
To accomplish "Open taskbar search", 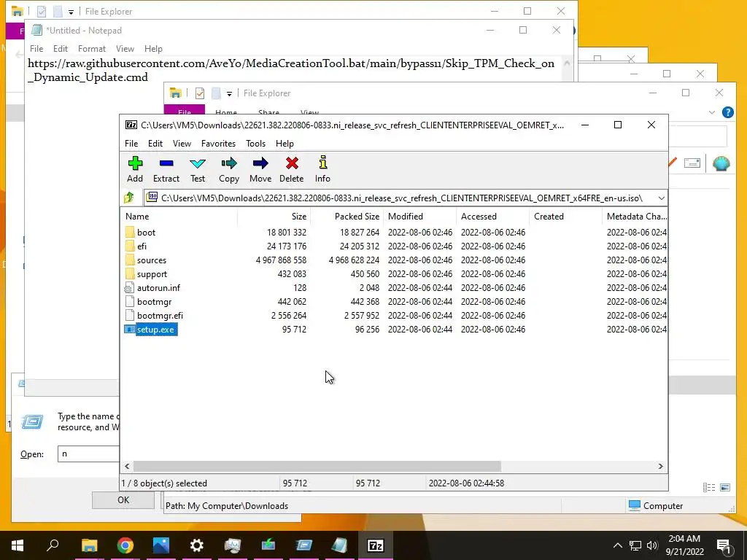I will coord(53,545).
